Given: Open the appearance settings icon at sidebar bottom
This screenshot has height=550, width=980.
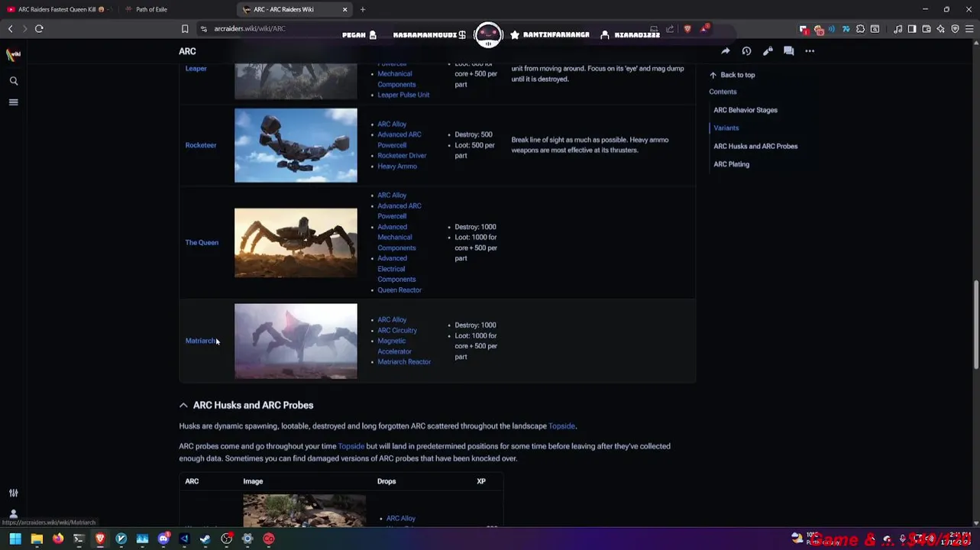Looking at the screenshot, I should tap(14, 493).
